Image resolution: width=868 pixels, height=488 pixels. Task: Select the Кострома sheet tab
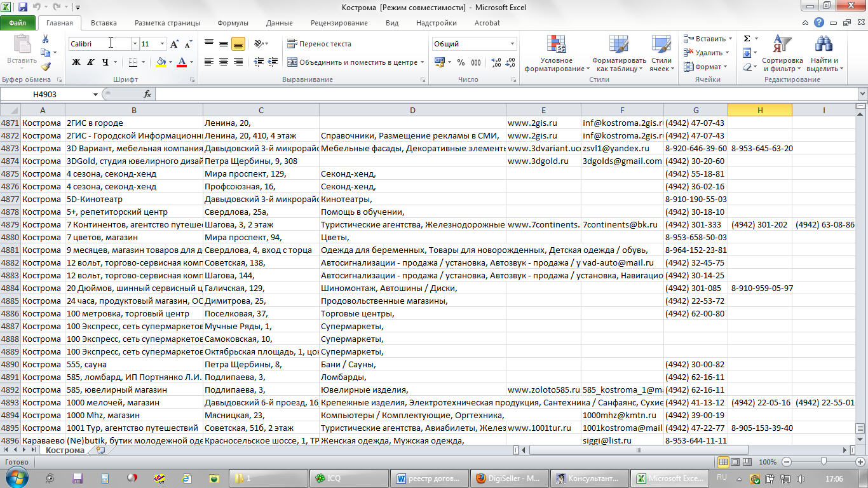click(65, 450)
